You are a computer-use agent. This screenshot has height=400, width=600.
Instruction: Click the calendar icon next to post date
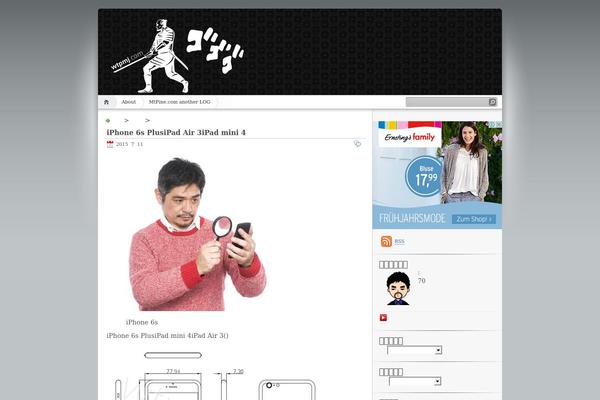tap(110, 144)
